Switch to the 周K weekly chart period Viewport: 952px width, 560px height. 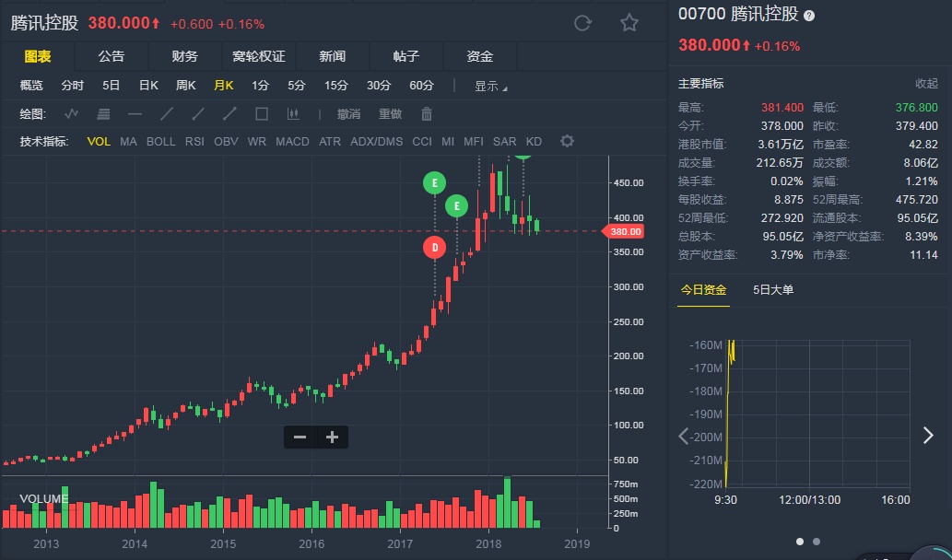pyautogui.click(x=185, y=86)
